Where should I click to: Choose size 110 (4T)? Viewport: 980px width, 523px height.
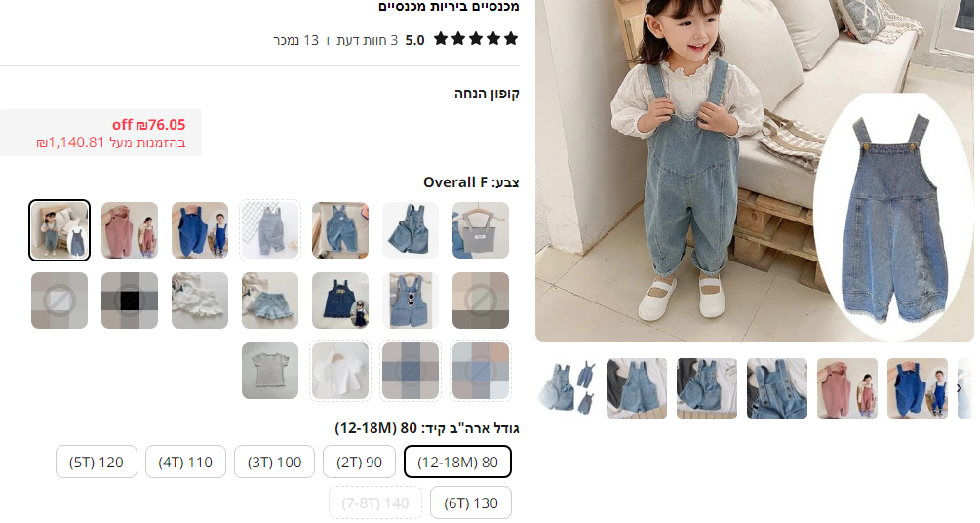pos(185,462)
